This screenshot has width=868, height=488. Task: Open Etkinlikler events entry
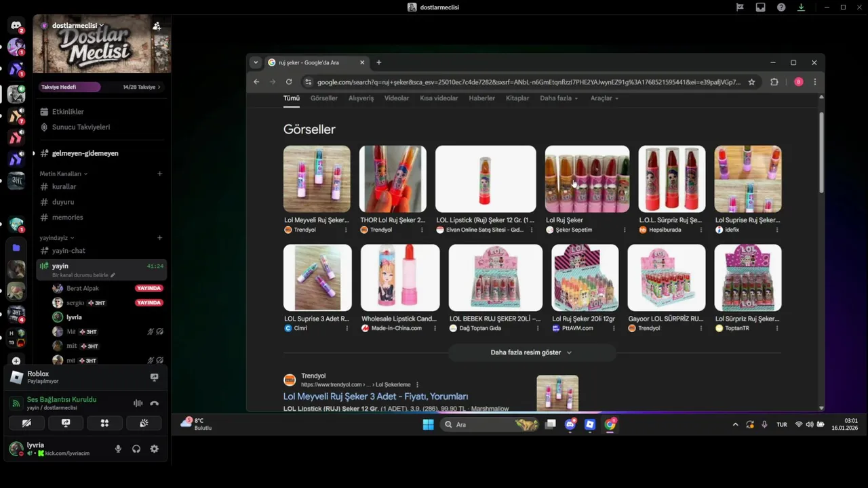[x=68, y=112]
